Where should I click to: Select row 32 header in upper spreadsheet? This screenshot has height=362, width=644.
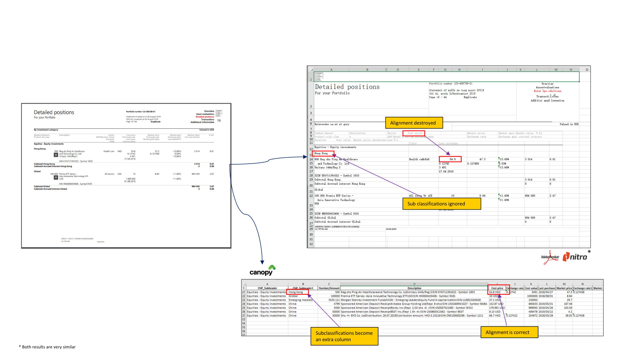(311, 244)
